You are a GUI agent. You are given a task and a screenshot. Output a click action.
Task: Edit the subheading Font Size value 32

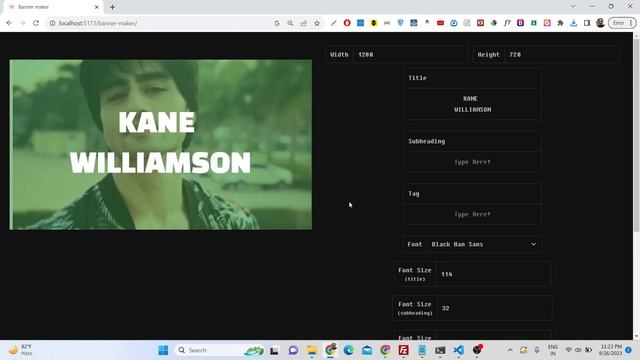point(494,308)
